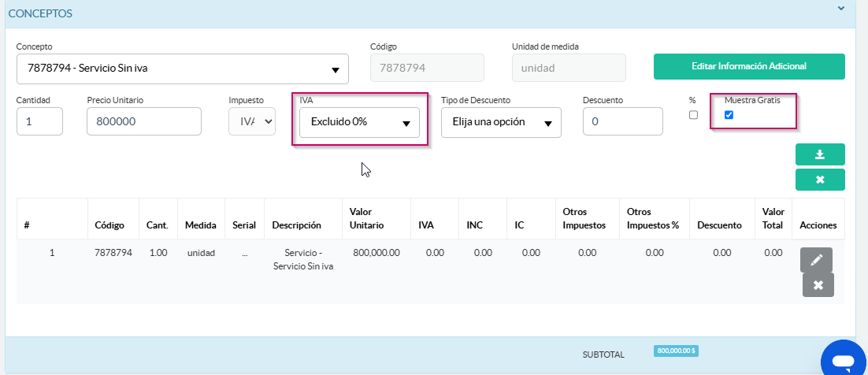Open the Tipo de Descuento dropdown
The width and height of the screenshot is (868, 375).
[501, 122]
